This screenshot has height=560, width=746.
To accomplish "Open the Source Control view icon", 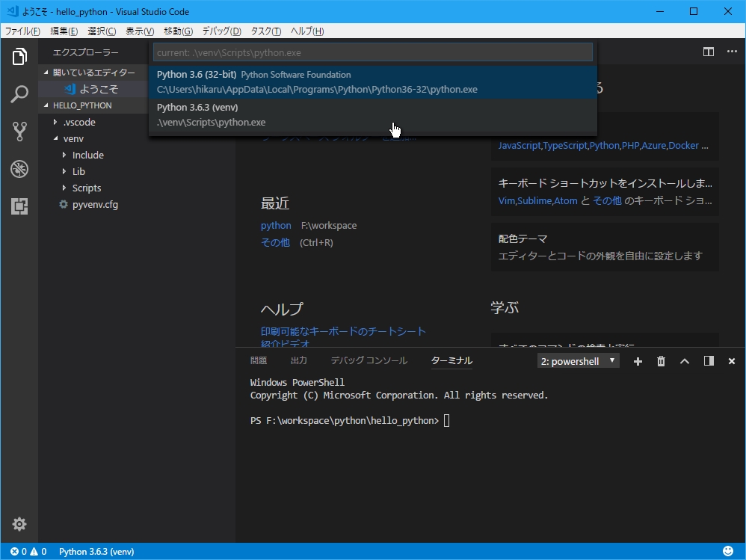I will pos(19,132).
